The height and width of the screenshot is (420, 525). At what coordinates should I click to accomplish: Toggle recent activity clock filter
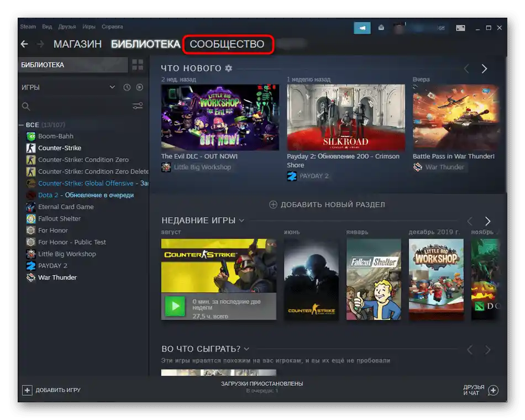click(x=127, y=87)
